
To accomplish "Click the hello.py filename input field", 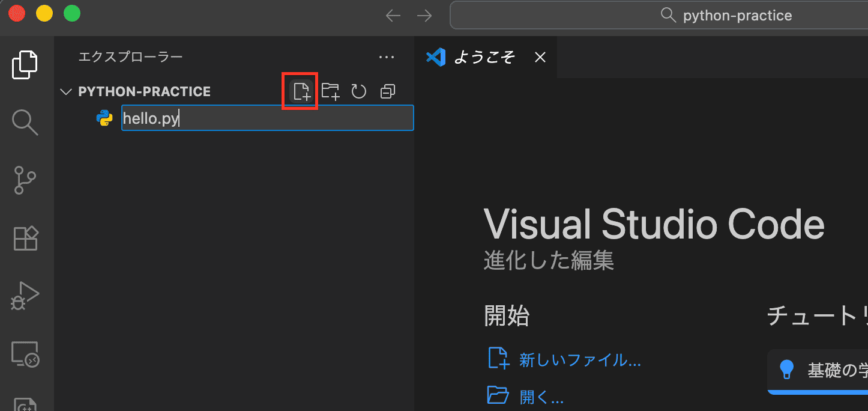I will [x=267, y=118].
